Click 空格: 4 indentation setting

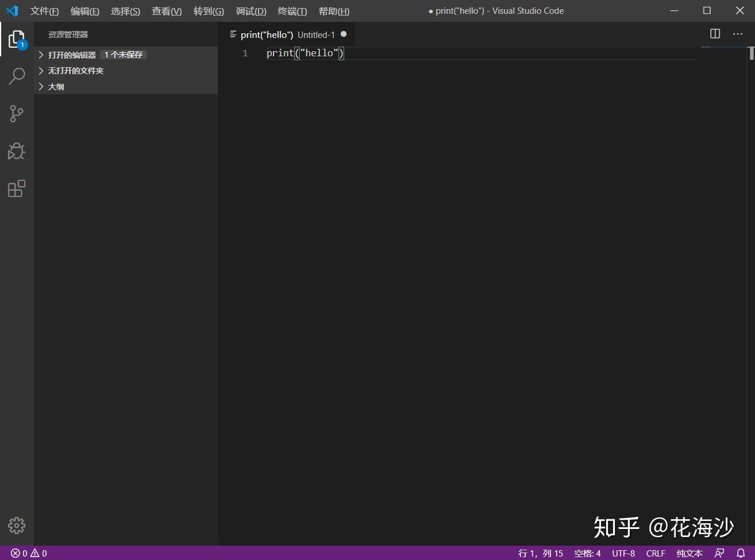tap(587, 553)
